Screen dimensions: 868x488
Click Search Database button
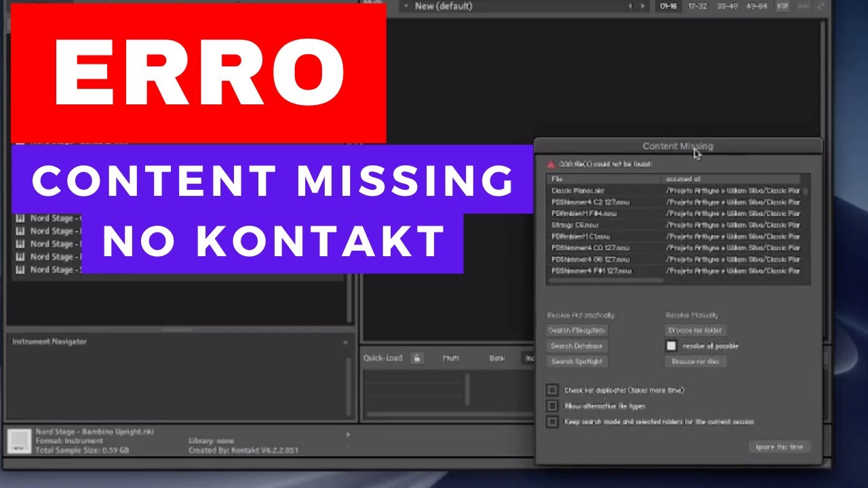coord(576,346)
